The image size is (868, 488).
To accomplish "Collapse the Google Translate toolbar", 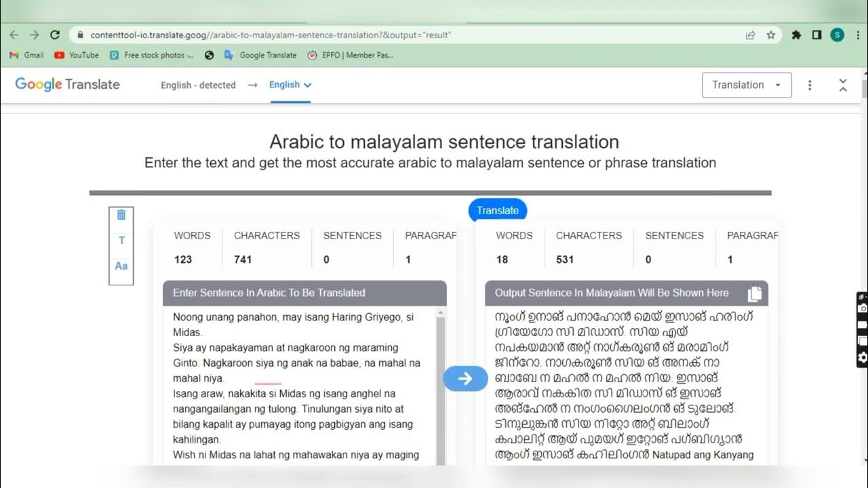I will [843, 85].
